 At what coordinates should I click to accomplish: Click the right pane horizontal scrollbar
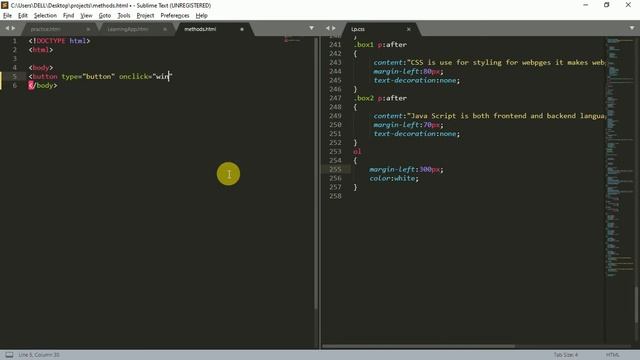418,347
